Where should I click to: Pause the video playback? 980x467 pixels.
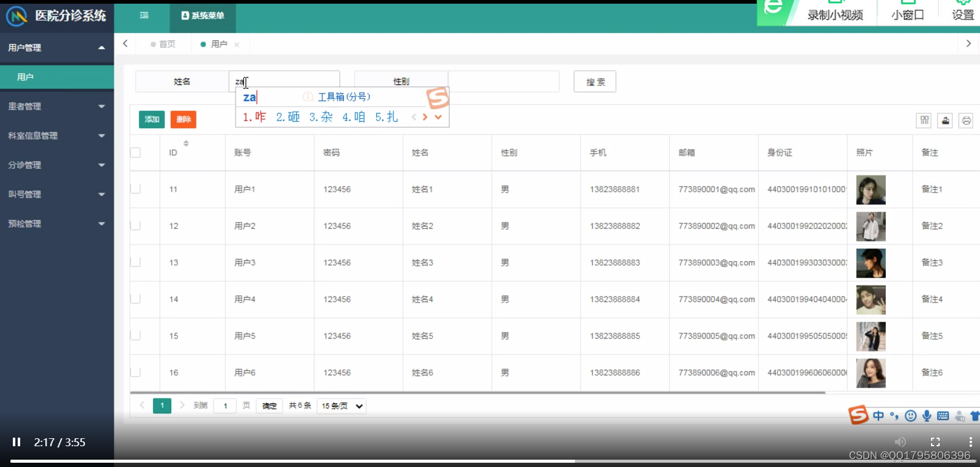pos(17,442)
